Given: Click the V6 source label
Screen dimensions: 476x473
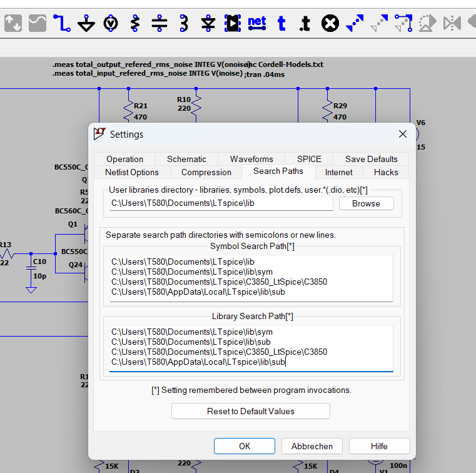Looking at the screenshot, I should pyautogui.click(x=421, y=123).
